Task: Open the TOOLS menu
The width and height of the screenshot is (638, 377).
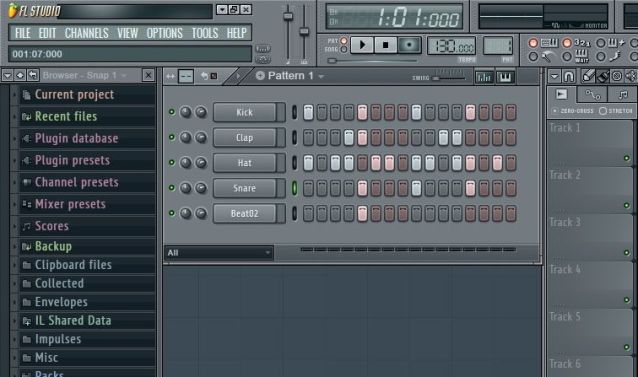Action: (205, 33)
